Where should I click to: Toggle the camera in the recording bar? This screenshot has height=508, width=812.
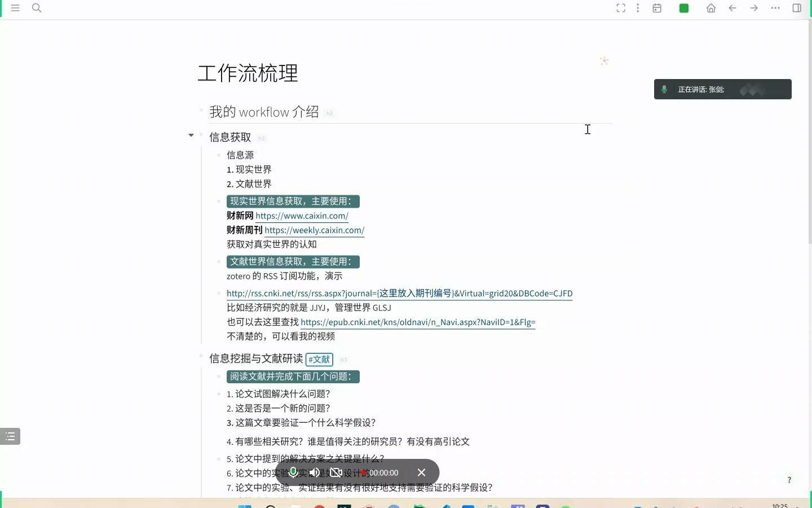(336, 472)
